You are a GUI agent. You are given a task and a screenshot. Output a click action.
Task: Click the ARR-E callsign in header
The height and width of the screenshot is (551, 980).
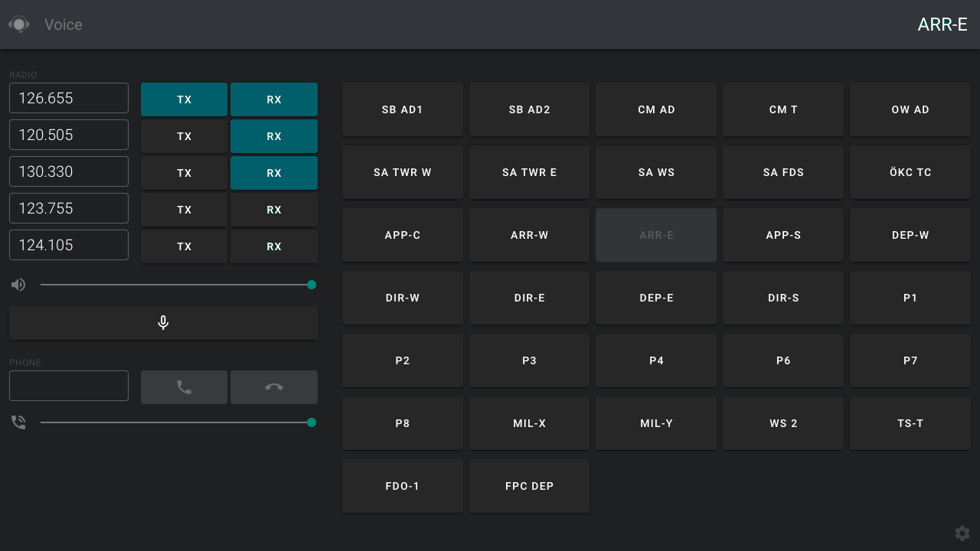[x=942, y=24]
